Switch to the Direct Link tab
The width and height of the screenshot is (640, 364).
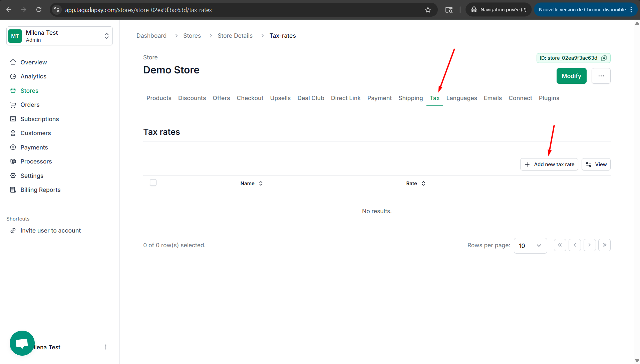point(346,98)
